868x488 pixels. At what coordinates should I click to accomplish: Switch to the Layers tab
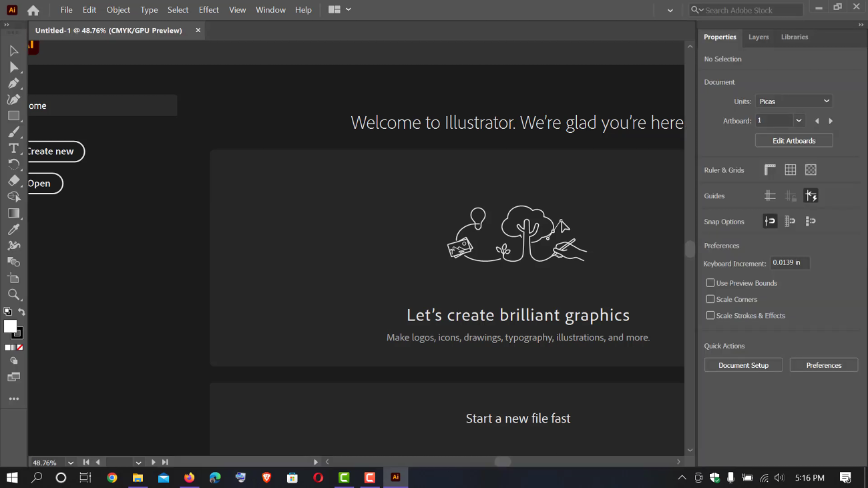point(758,37)
